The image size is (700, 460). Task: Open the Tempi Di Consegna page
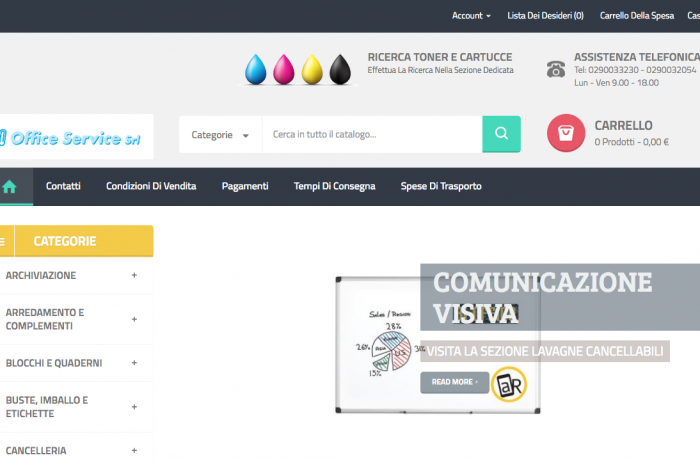tap(334, 186)
